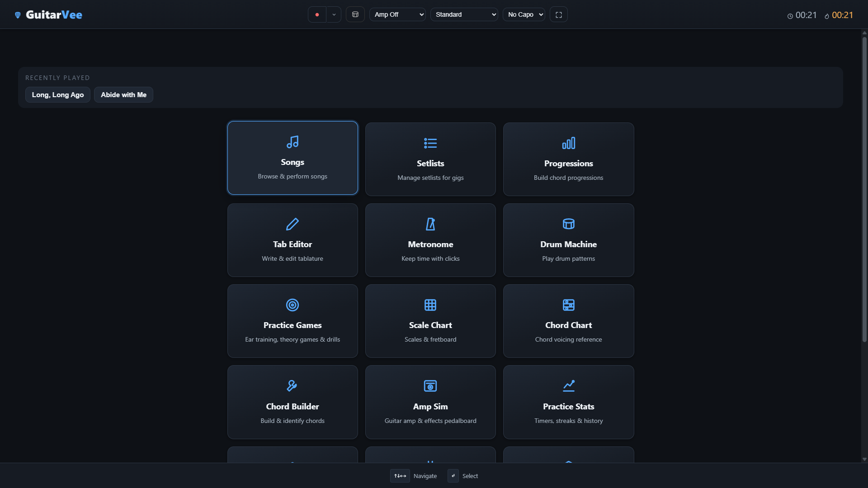The height and width of the screenshot is (488, 868).
Task: Click the vertical scrollbar thumb
Action: coord(864,189)
